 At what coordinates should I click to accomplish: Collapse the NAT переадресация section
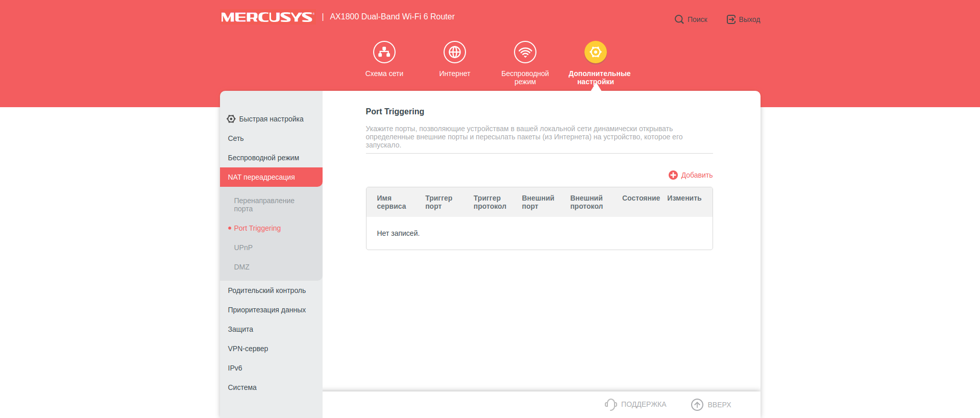click(261, 177)
